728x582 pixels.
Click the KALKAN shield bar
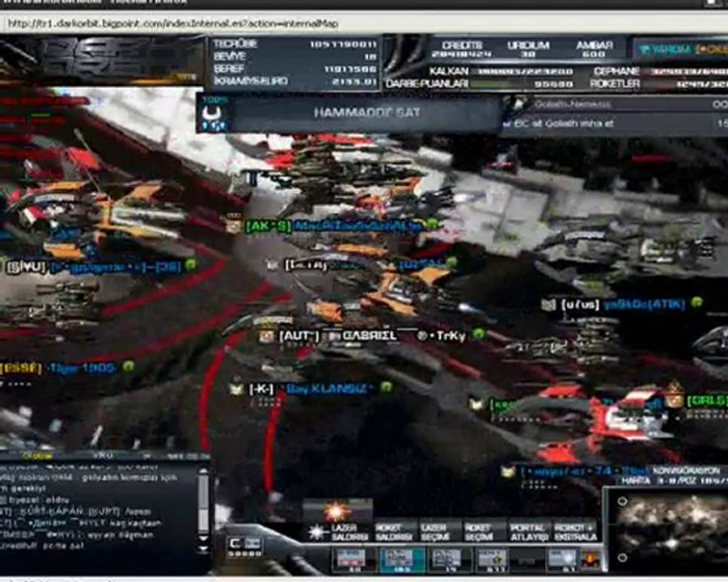[x=521, y=72]
